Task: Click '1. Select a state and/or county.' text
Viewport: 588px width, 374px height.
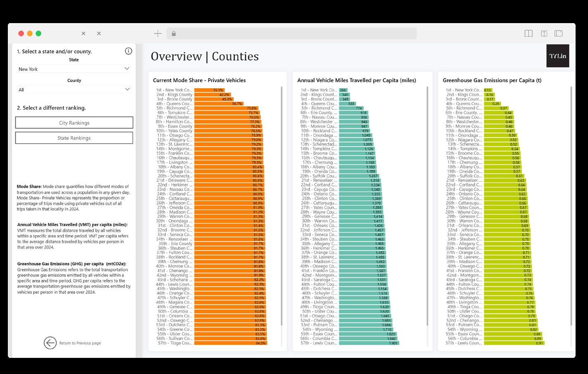Action: click(54, 52)
